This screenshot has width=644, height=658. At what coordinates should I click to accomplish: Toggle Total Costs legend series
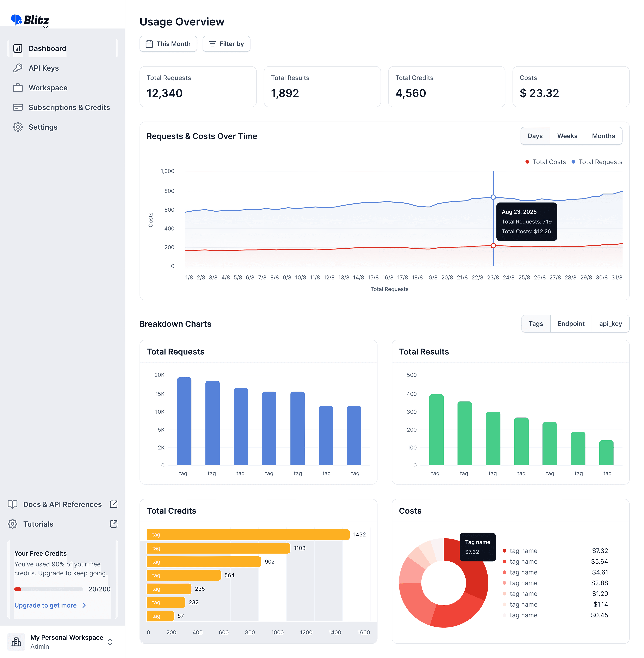pyautogui.click(x=545, y=162)
